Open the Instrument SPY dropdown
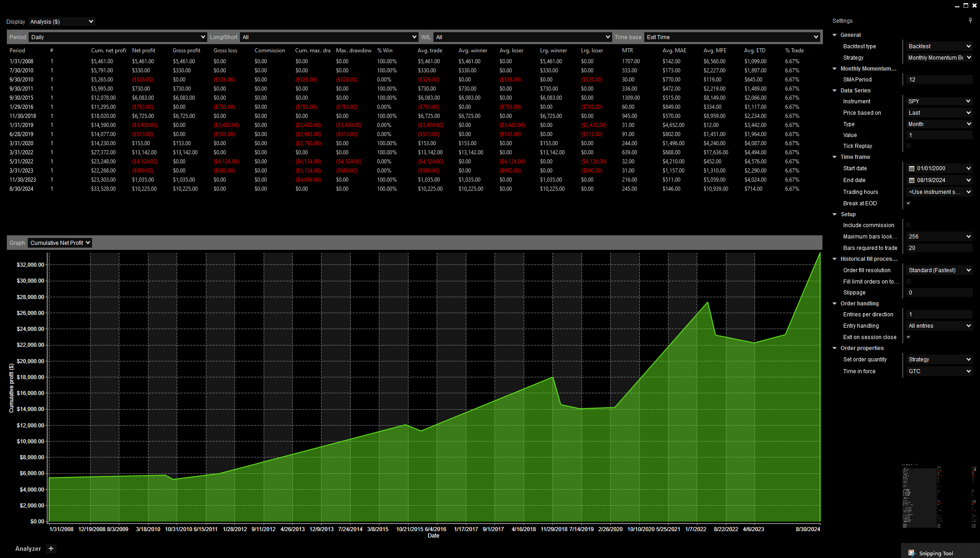Viewport: 980px width, 558px height. pyautogui.click(x=939, y=101)
